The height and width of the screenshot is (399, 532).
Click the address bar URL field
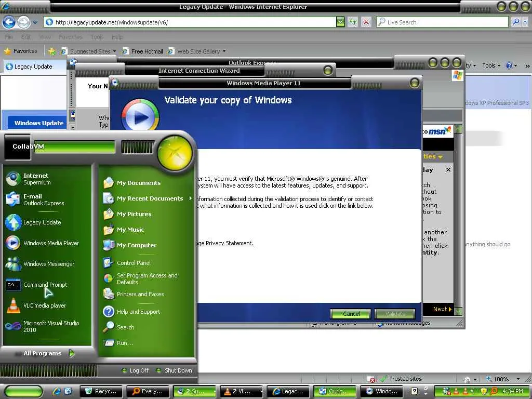(x=190, y=22)
